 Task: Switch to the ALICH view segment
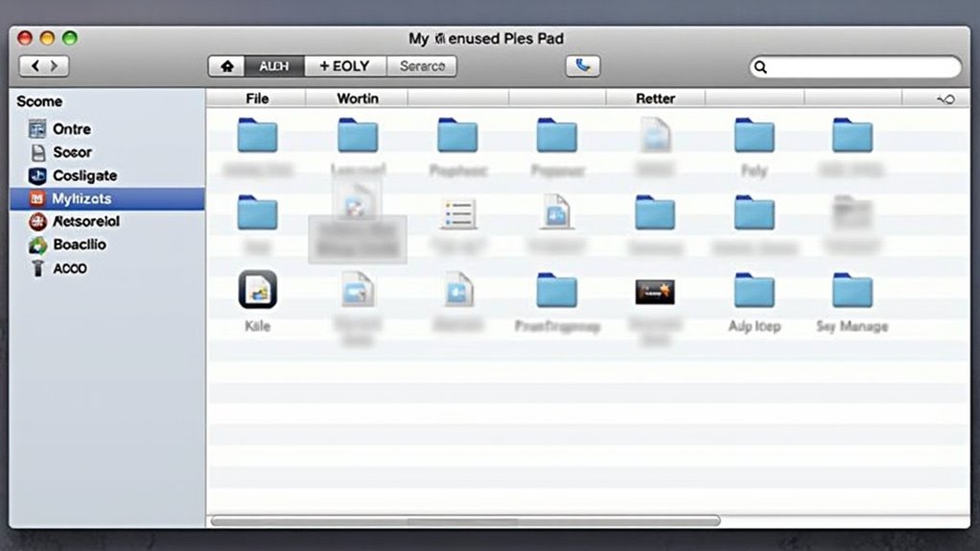tap(274, 66)
